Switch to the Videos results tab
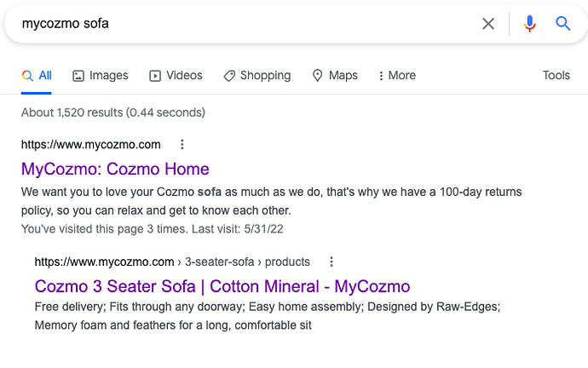 coord(176,76)
